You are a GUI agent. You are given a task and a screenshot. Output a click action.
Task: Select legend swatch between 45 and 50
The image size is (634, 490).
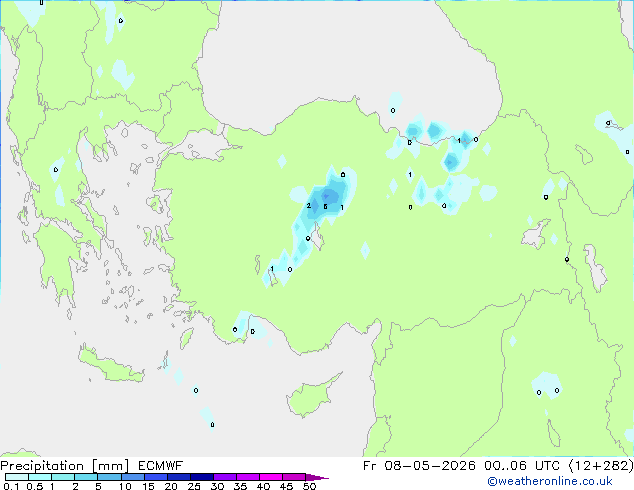point(293,477)
